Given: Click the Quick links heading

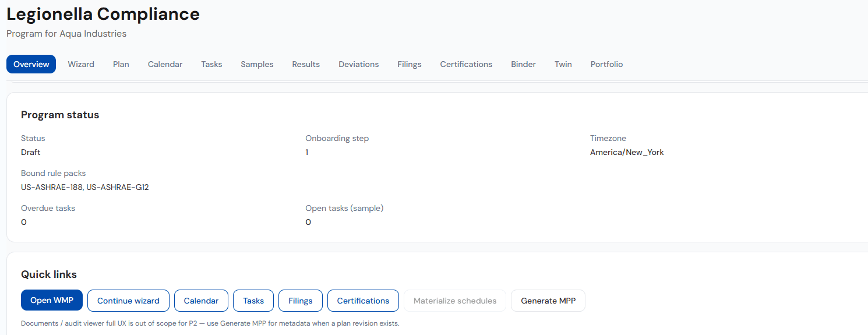Looking at the screenshot, I should [x=49, y=274].
